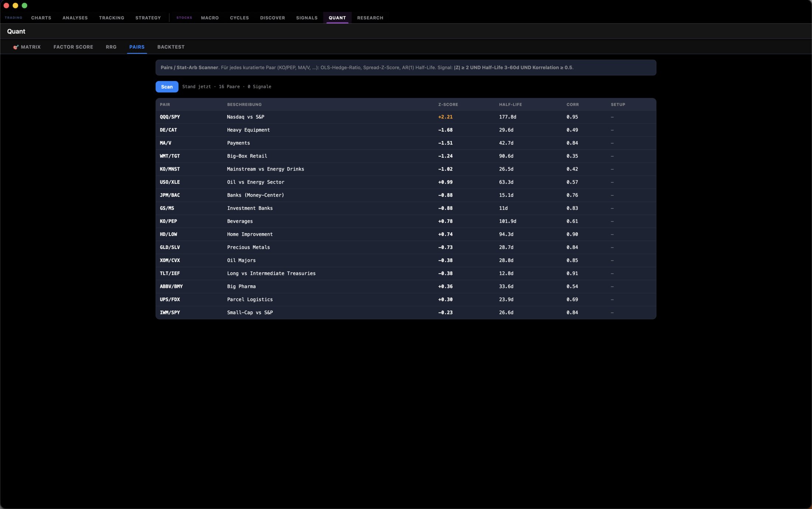Click the Quant page title
812x509 pixels.
[x=16, y=31]
